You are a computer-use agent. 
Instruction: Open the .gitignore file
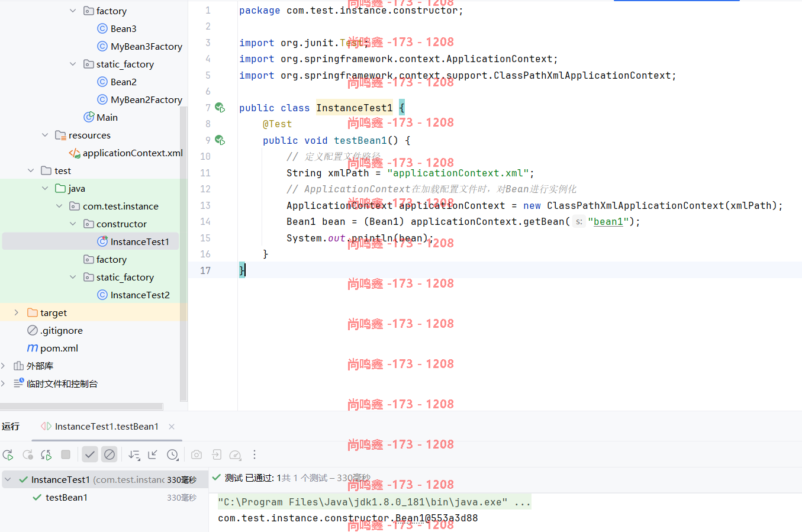pos(62,330)
